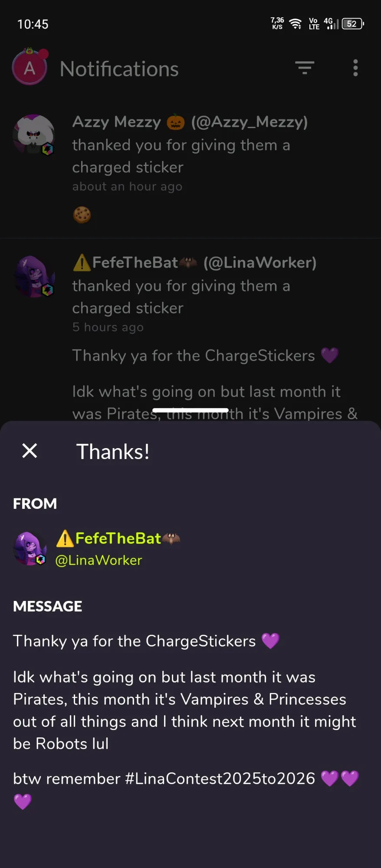Tap the Wi-Fi status icon
381x868 pixels.
pyautogui.click(x=296, y=24)
